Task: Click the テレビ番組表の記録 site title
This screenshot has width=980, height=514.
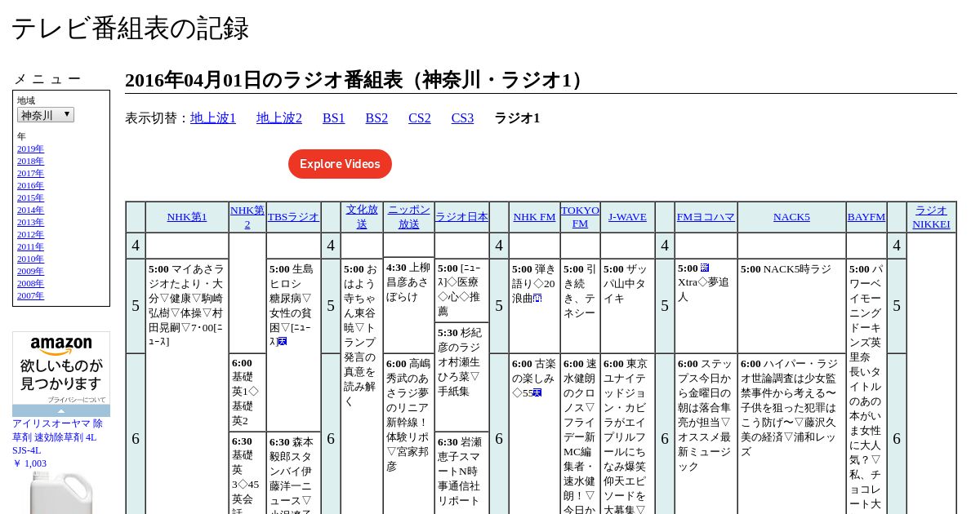Action: pos(130,29)
